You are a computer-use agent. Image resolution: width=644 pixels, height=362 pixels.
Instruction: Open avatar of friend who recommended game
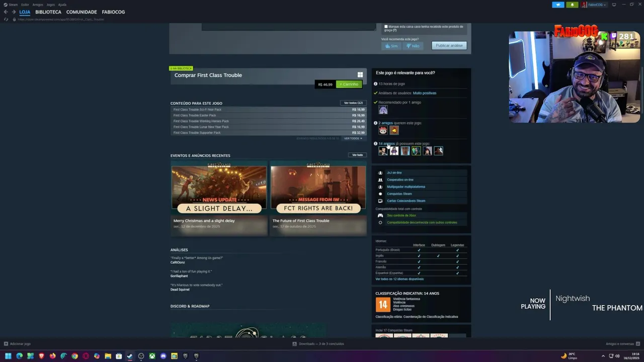383,110
